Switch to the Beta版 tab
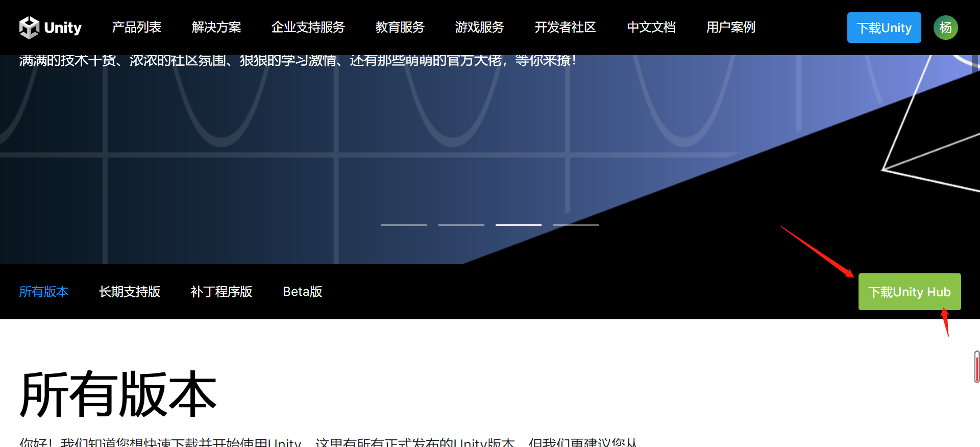 (x=303, y=292)
